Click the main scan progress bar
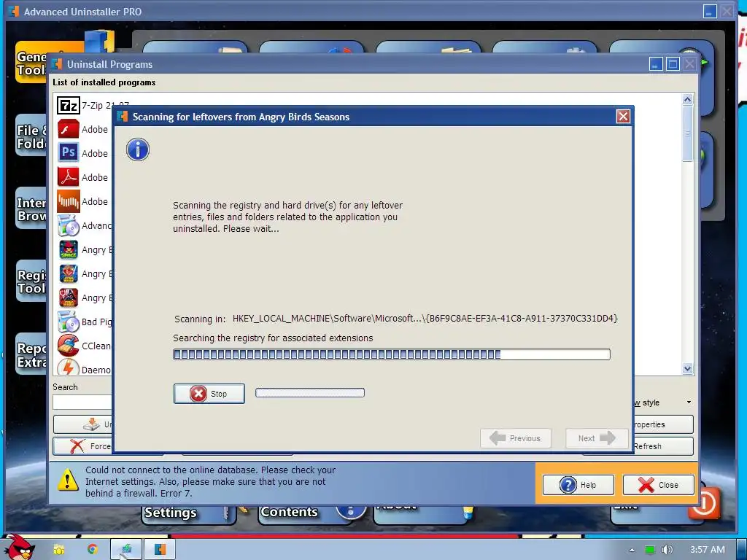The height and width of the screenshot is (560, 747). coord(392,354)
